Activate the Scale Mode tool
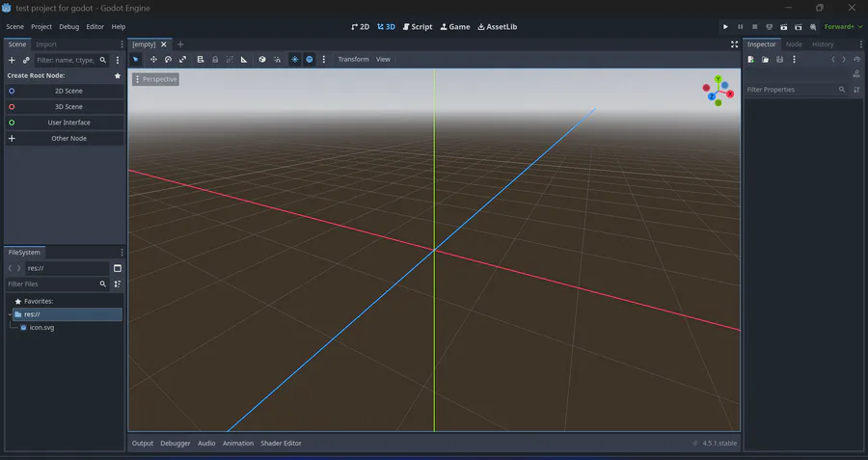The height and width of the screenshot is (460, 868). [182, 59]
